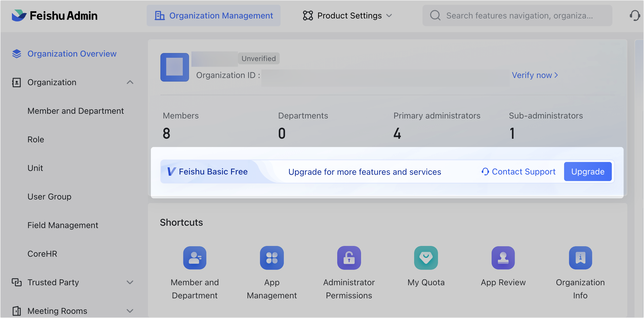Switch to Organization Management
The height and width of the screenshot is (318, 644).
click(x=213, y=15)
